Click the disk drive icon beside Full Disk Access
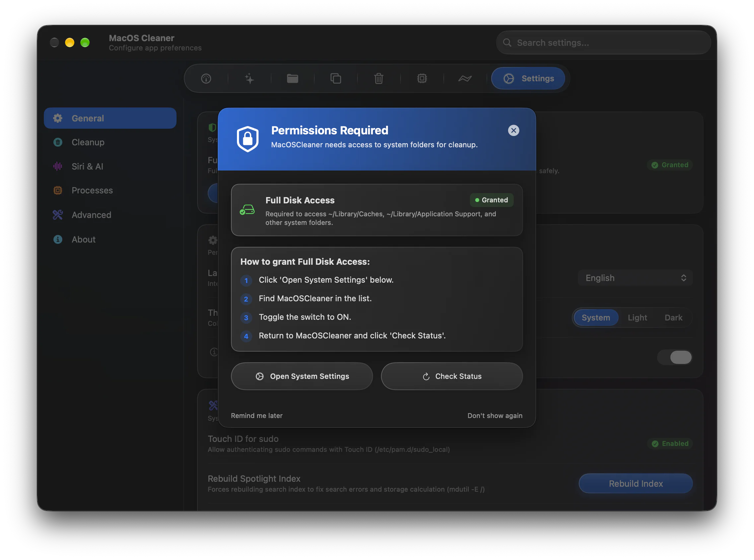The image size is (754, 560). [247, 210]
